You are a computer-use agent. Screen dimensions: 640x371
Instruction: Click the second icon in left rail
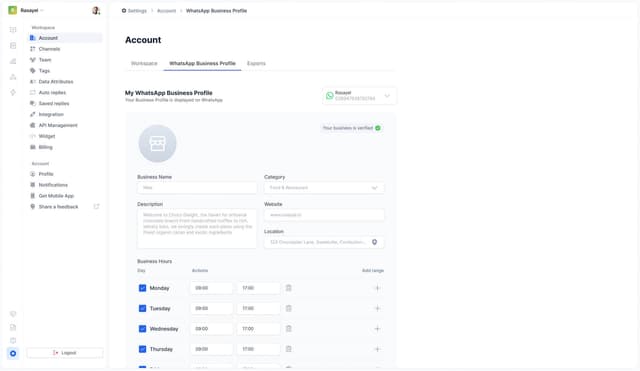[x=13, y=45]
